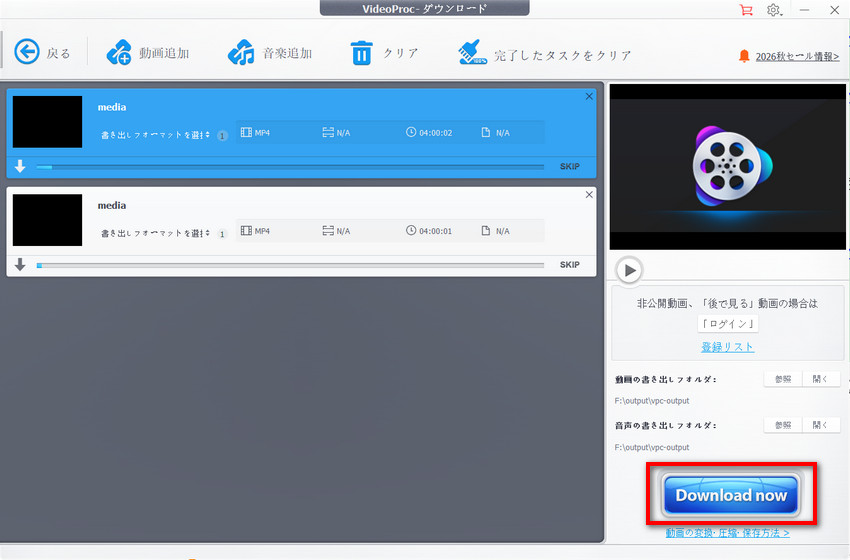This screenshot has width=850, height=560.
Task: Click the clock duration icon 04:00:01
Action: (411, 230)
